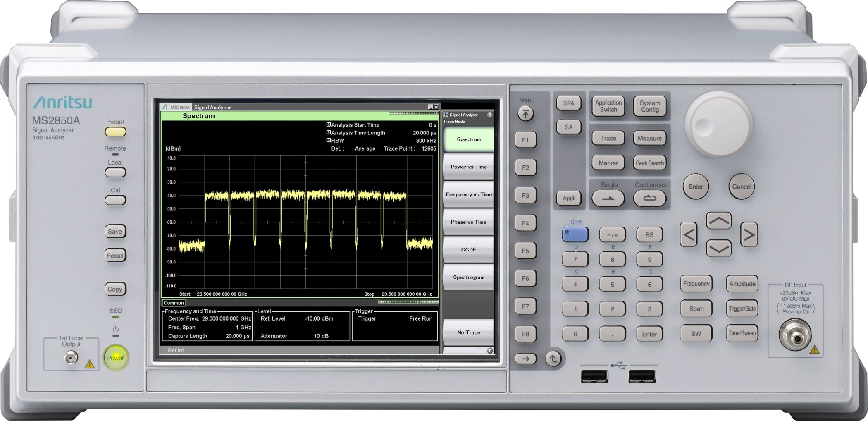This screenshot has height=421, width=868.
Task: Click the M icon beside RBW setting
Action: click(x=328, y=141)
